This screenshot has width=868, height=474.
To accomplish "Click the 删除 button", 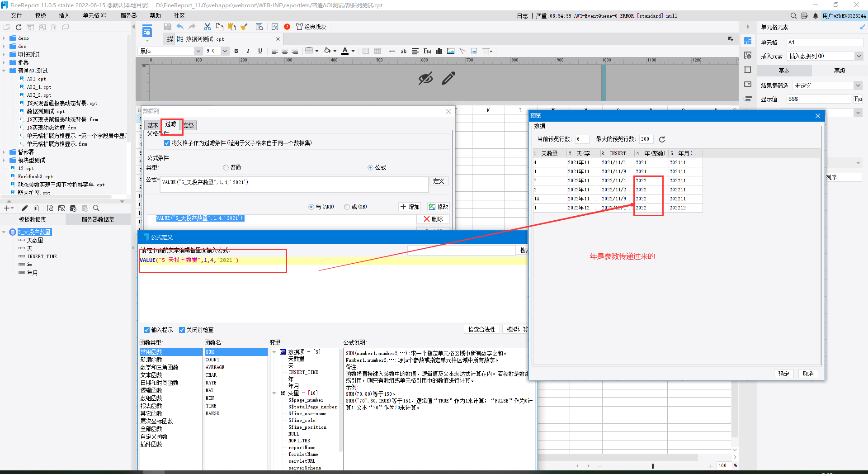I will pyautogui.click(x=433, y=219).
